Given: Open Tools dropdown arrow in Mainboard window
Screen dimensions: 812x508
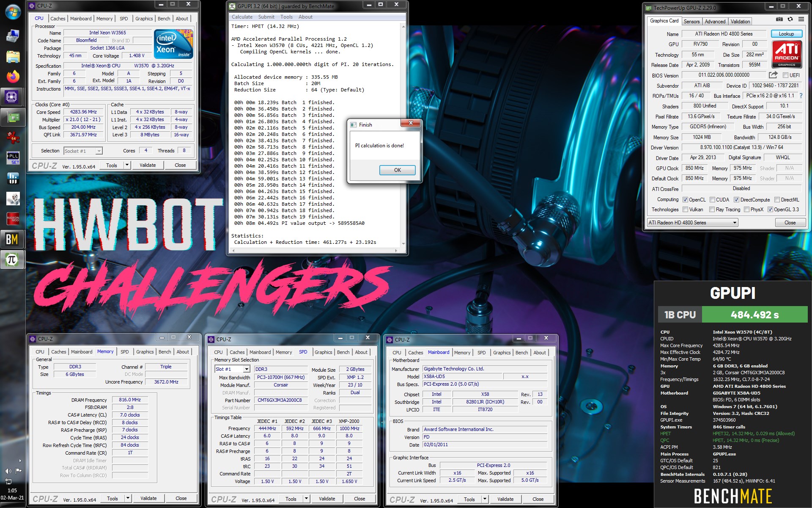Looking at the screenshot, I should 485,499.
